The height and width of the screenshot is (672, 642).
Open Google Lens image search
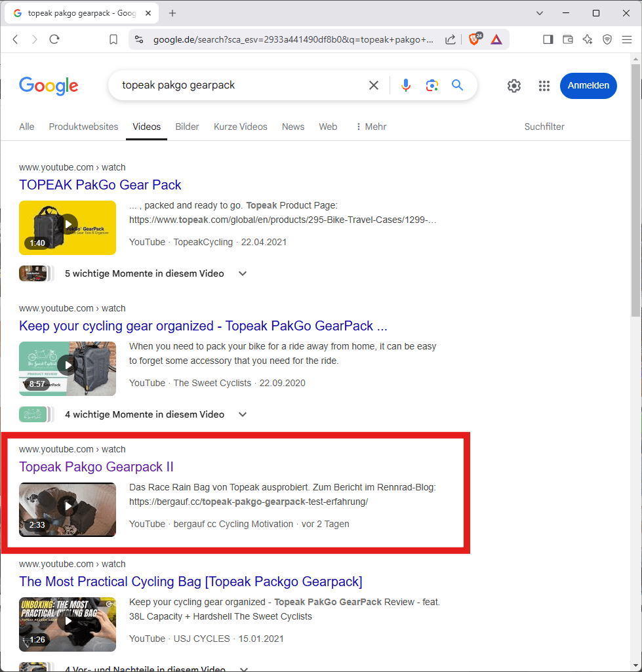coord(431,85)
